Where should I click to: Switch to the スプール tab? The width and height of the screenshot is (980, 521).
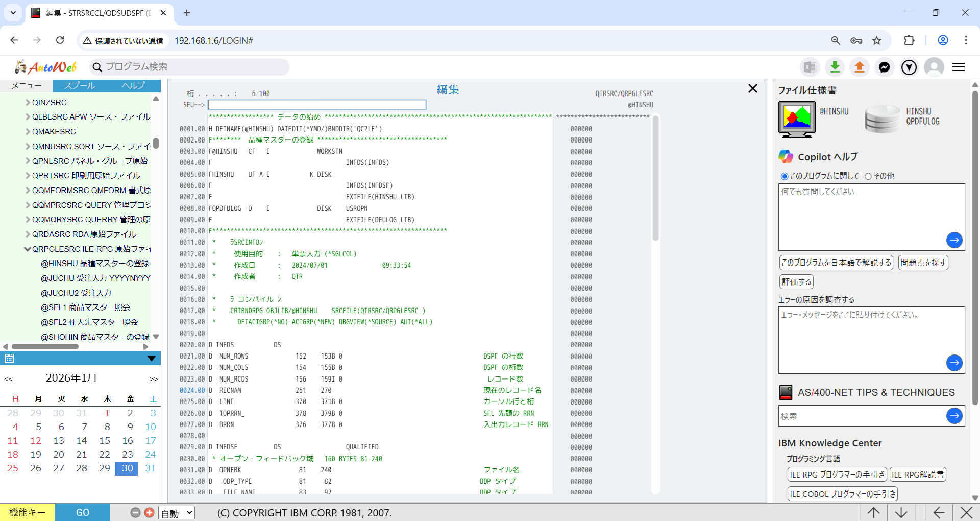point(80,86)
